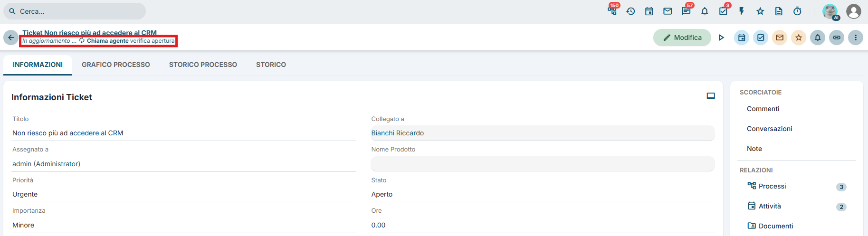Click the Cerca search field

click(75, 11)
